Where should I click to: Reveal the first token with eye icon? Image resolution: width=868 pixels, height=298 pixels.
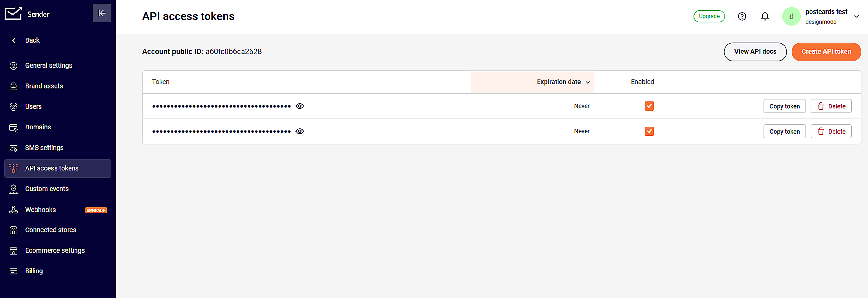coord(299,106)
